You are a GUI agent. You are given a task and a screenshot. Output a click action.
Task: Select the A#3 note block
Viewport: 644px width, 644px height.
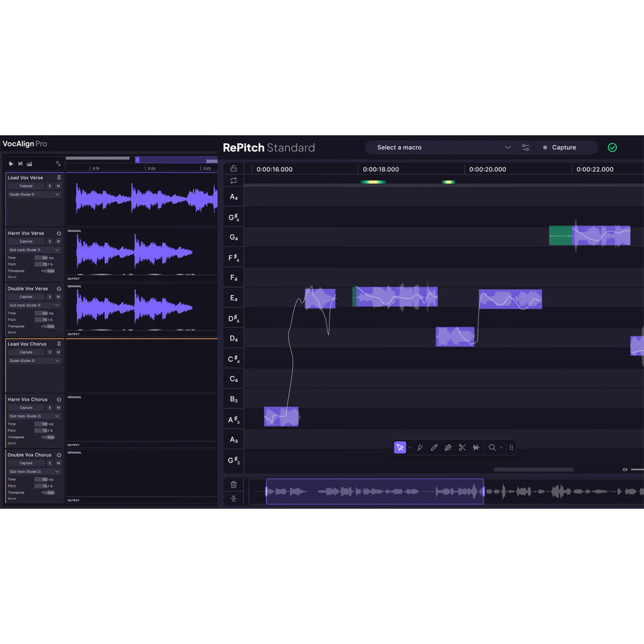(281, 417)
